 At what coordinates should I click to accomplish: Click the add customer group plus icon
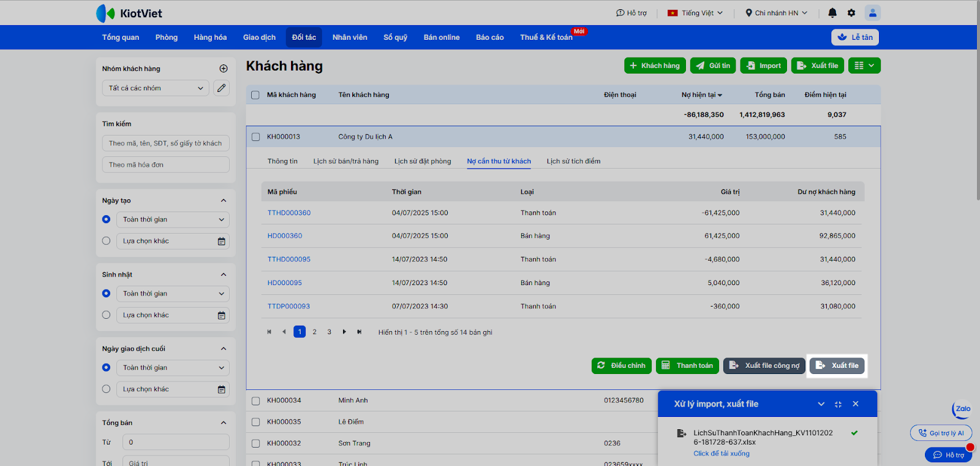click(x=224, y=69)
